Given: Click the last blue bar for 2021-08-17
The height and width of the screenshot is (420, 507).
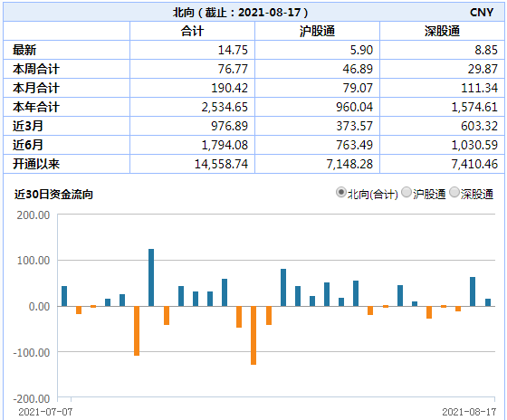Looking at the screenshot, I should (x=488, y=302).
